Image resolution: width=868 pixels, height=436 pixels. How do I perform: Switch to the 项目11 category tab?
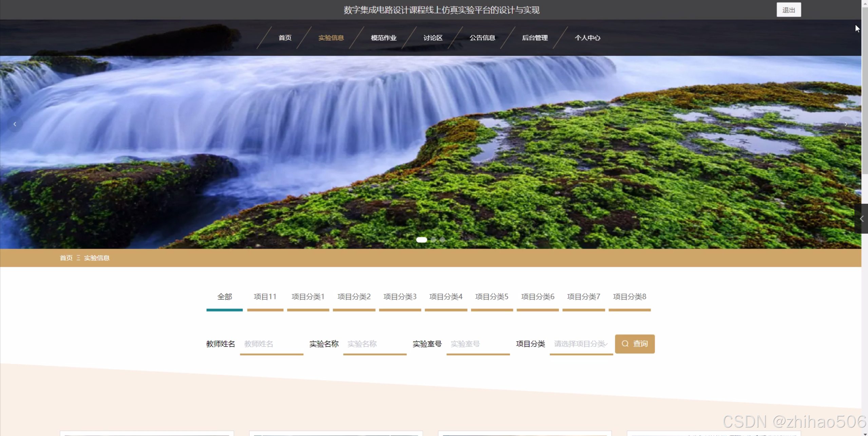click(265, 297)
